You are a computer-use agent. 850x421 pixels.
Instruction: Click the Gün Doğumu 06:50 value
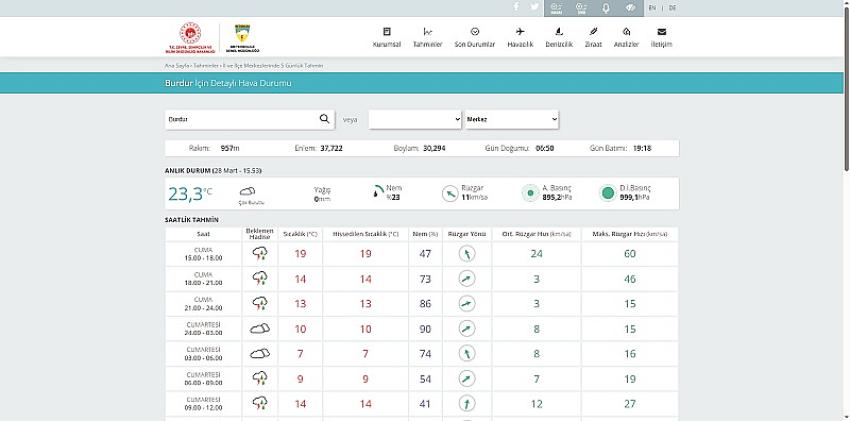point(545,148)
